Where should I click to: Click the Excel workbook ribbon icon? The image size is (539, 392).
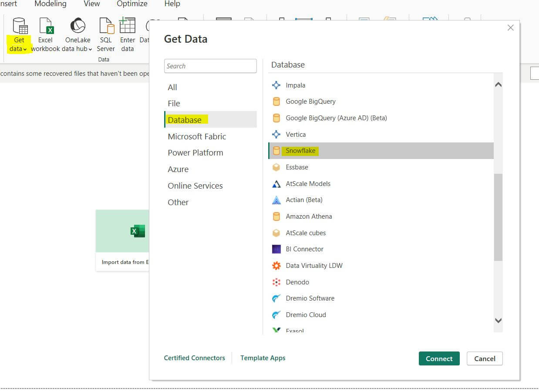coord(46,26)
